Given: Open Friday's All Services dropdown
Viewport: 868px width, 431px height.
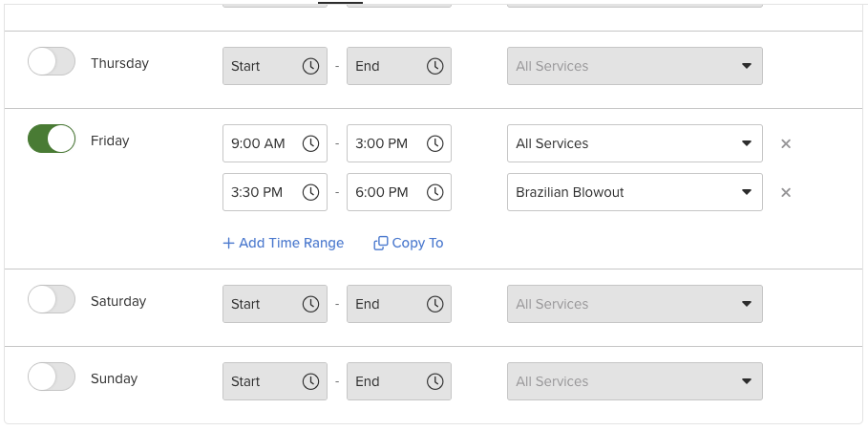Looking at the screenshot, I should coord(634,143).
